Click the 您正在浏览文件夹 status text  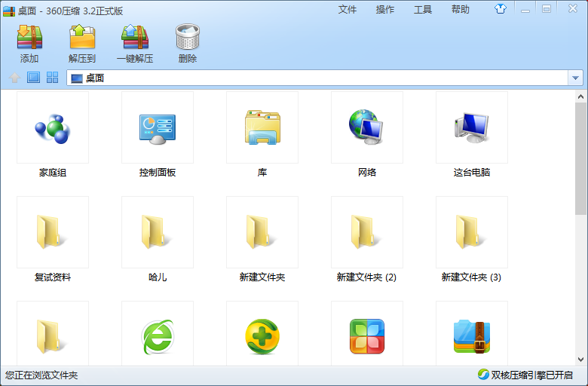(41, 375)
